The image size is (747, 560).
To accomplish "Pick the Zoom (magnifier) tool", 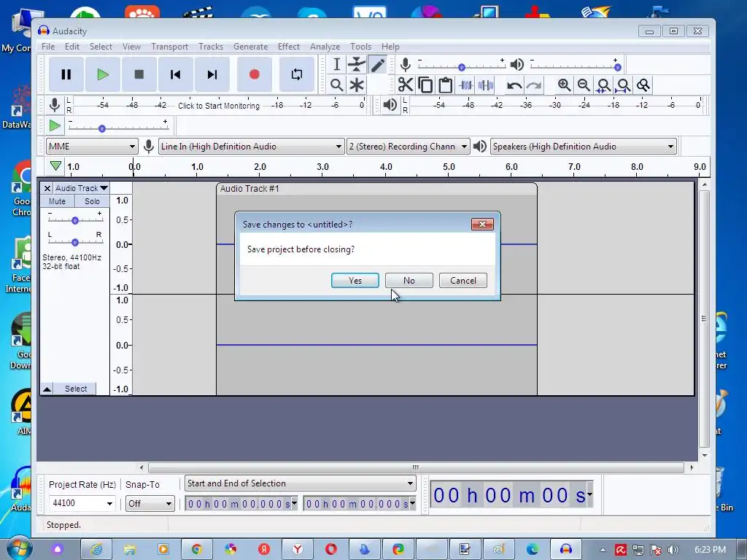I will [337, 85].
